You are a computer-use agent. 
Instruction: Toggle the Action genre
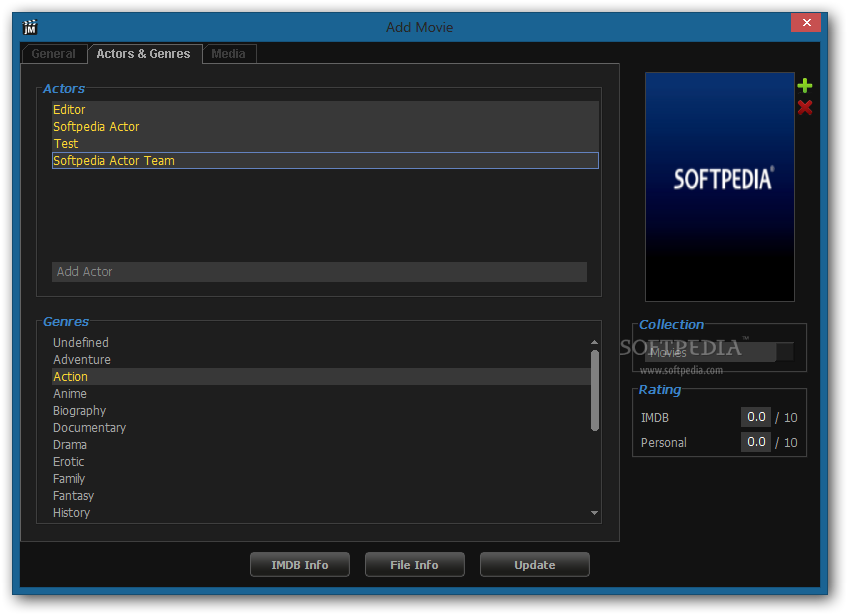[x=321, y=376]
